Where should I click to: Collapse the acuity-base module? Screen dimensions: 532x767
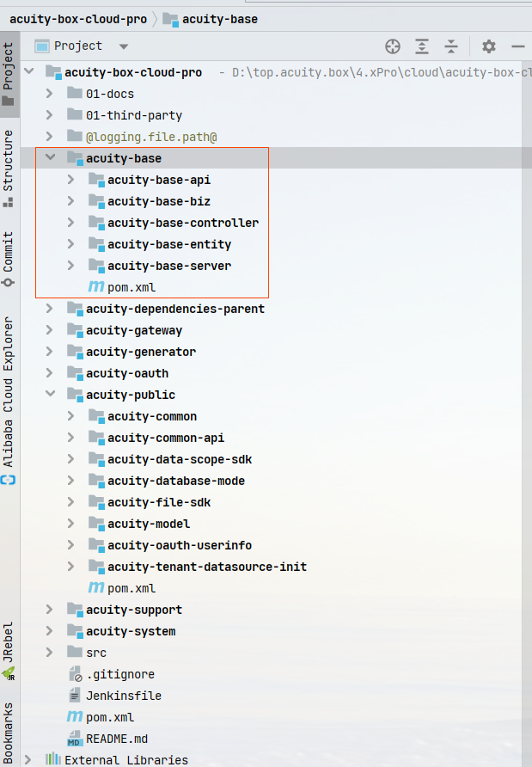pyautogui.click(x=50, y=158)
